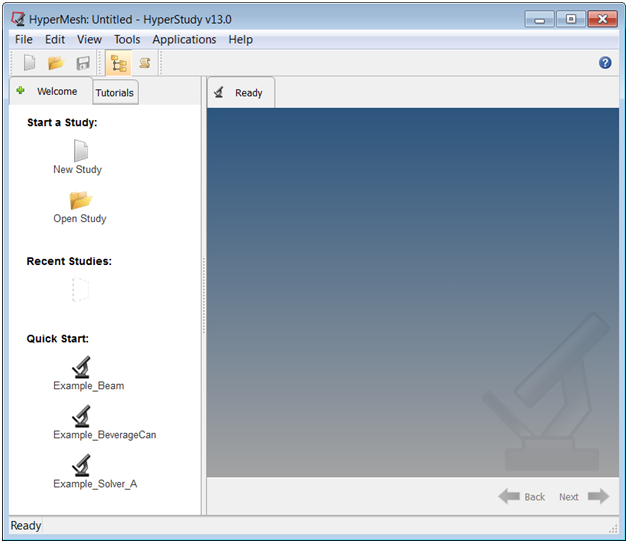Click the save disk toolbar icon
The width and height of the screenshot is (628, 543).
pyautogui.click(x=83, y=63)
